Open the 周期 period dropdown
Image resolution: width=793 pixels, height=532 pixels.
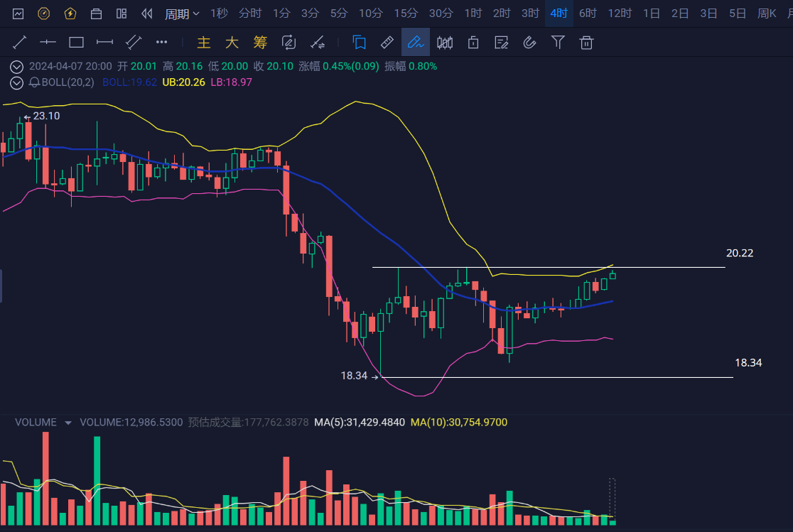coord(182,13)
